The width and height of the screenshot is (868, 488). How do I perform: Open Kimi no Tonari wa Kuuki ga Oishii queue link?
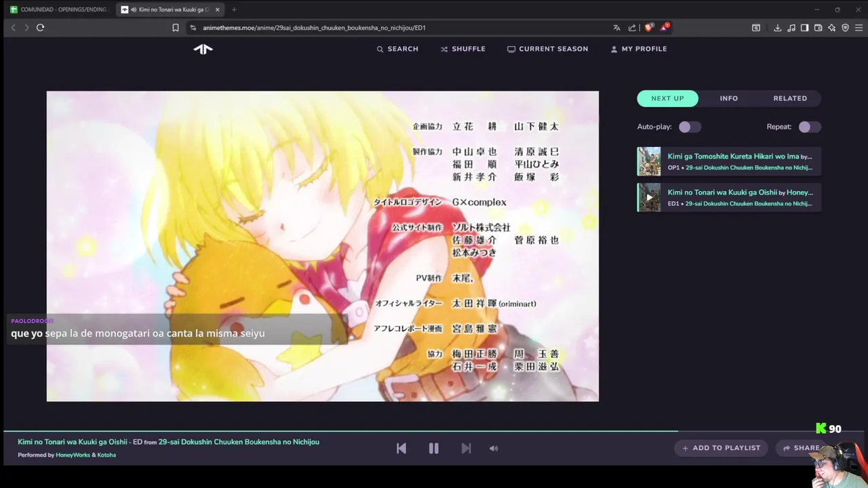(x=722, y=192)
